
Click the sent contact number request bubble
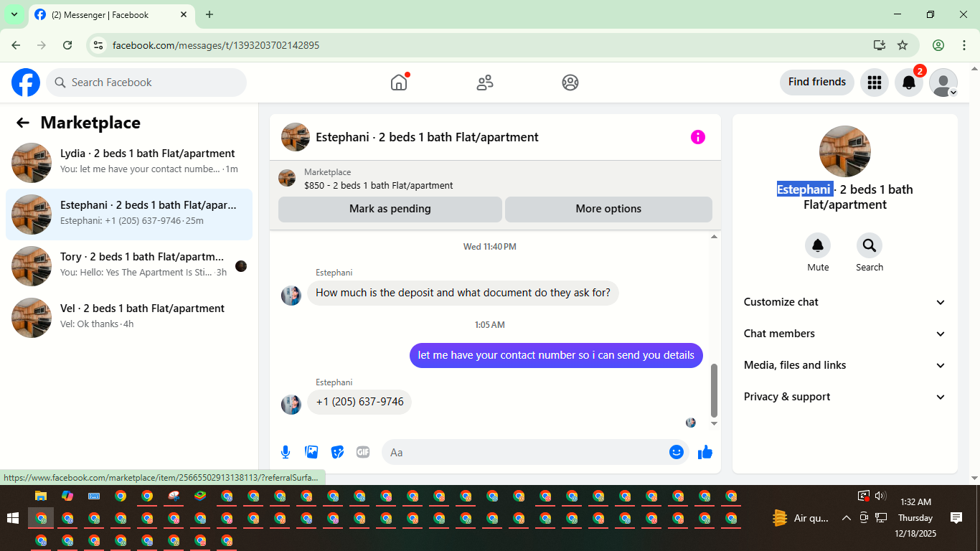click(556, 355)
